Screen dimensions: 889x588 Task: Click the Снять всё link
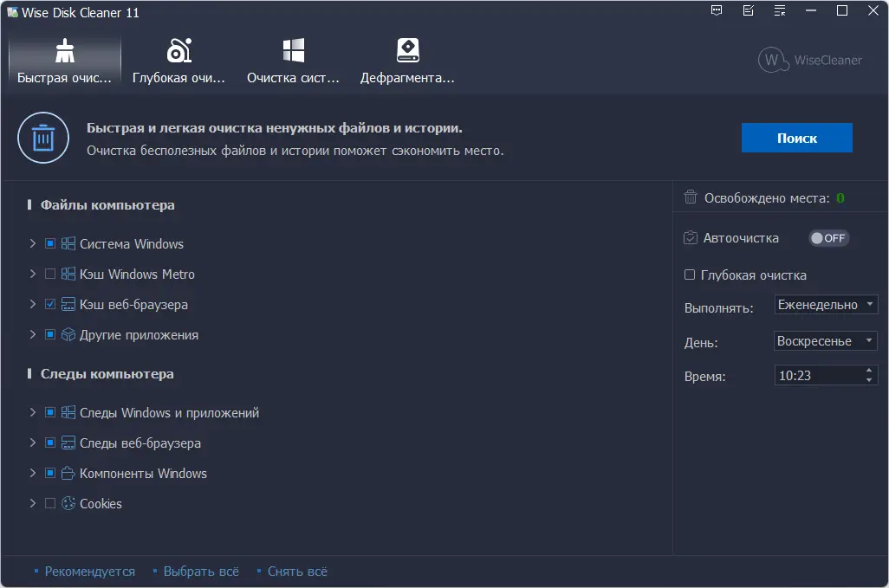pyautogui.click(x=297, y=572)
